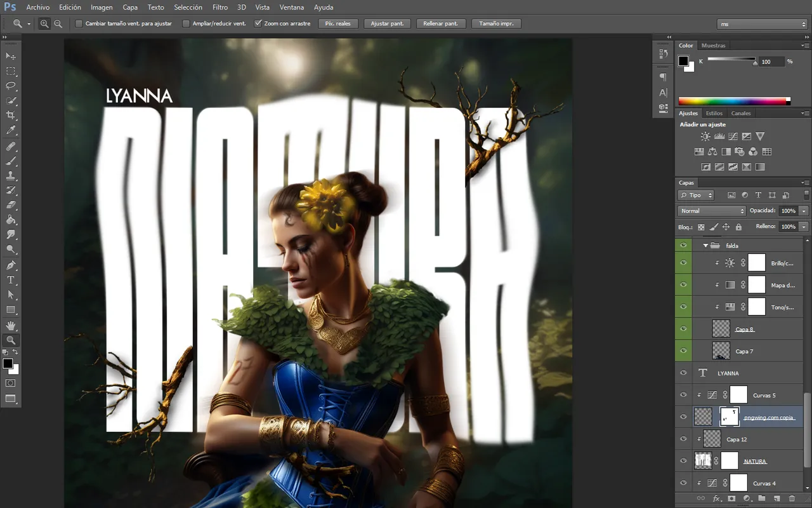Add a layer mask to the layer

pyautogui.click(x=731, y=498)
